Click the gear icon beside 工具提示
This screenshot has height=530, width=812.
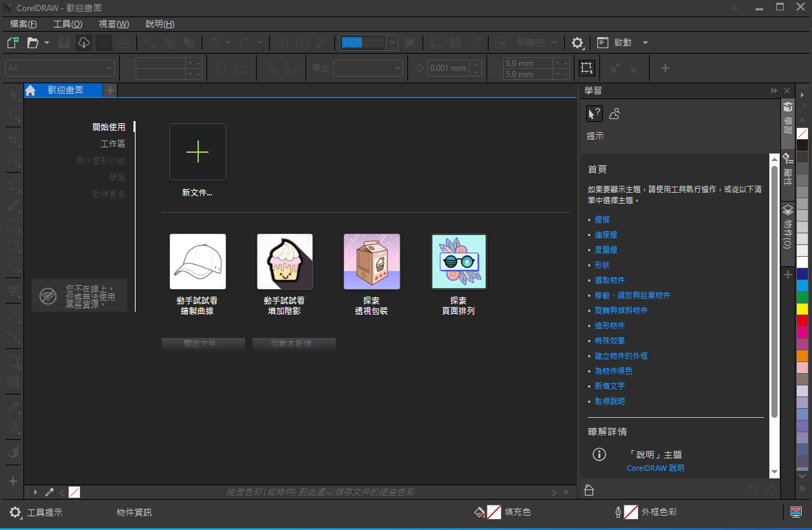point(15,512)
